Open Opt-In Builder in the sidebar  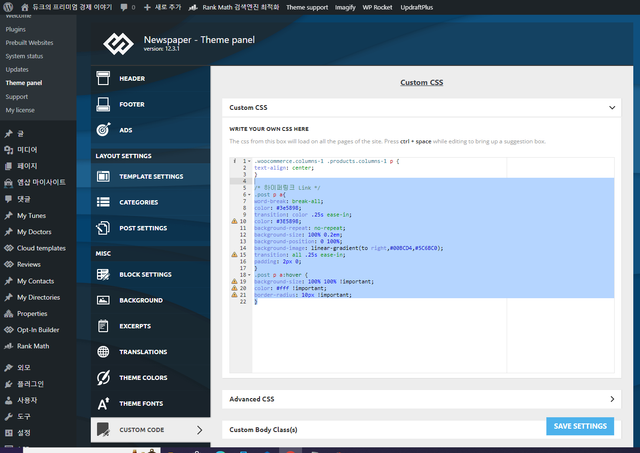(x=38, y=330)
